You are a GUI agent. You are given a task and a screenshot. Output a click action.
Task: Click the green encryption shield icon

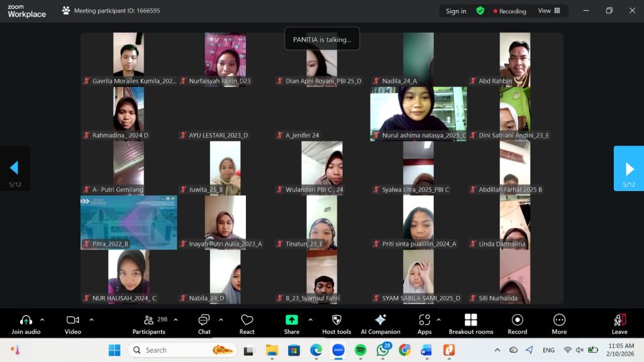480,11
